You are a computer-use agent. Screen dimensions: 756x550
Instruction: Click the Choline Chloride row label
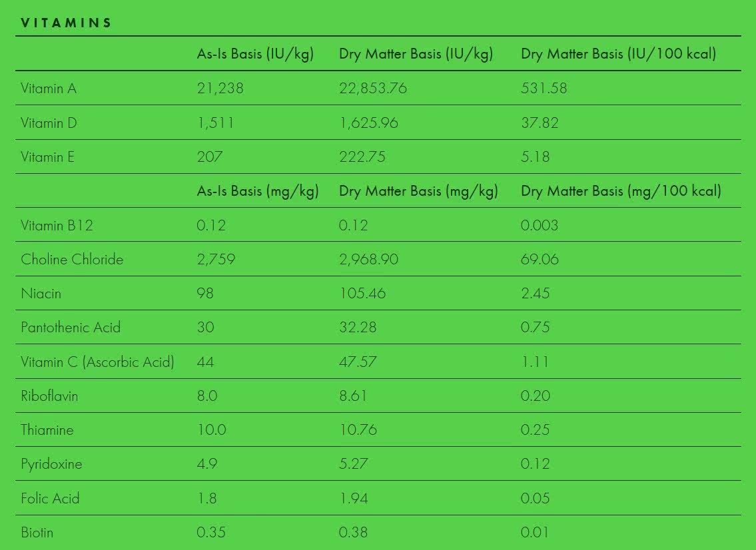[72, 260]
